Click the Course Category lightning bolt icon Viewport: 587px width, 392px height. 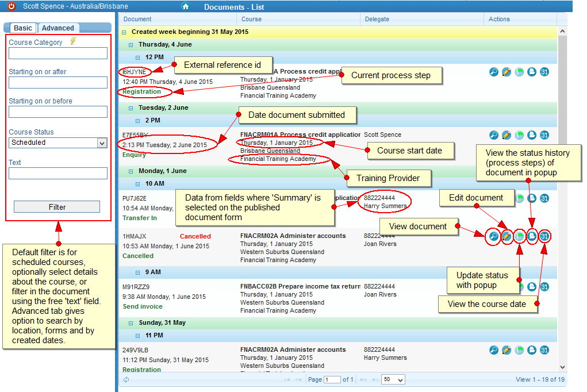tap(73, 41)
